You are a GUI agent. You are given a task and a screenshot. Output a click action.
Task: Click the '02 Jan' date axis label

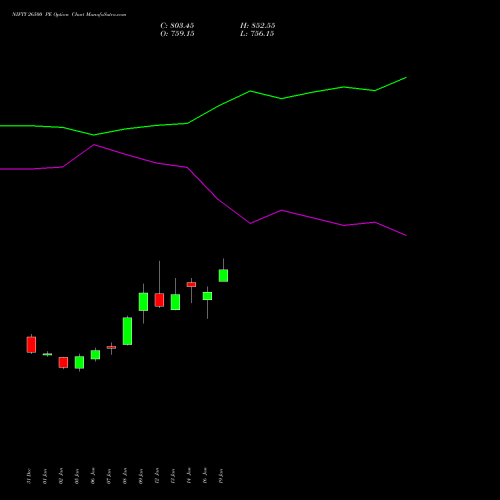pos(61,476)
